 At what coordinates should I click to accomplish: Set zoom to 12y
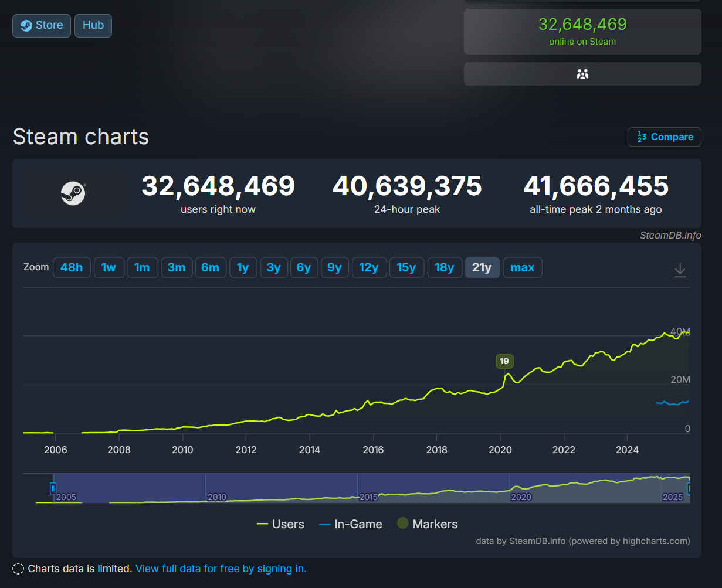point(369,267)
